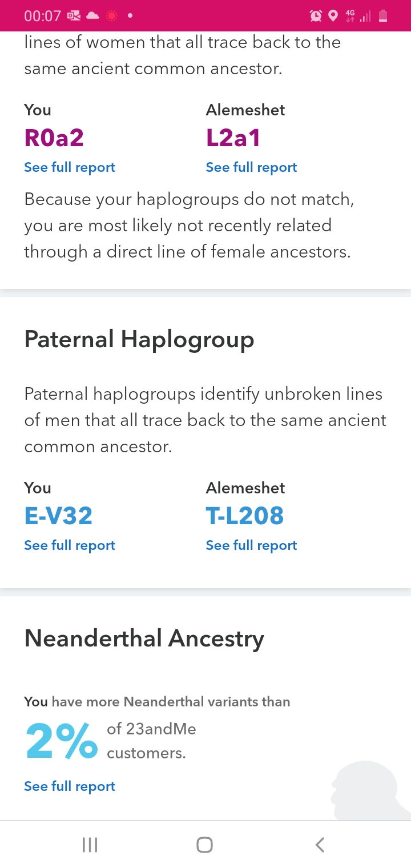Open your E-V32 paternal full report

pyautogui.click(x=70, y=545)
